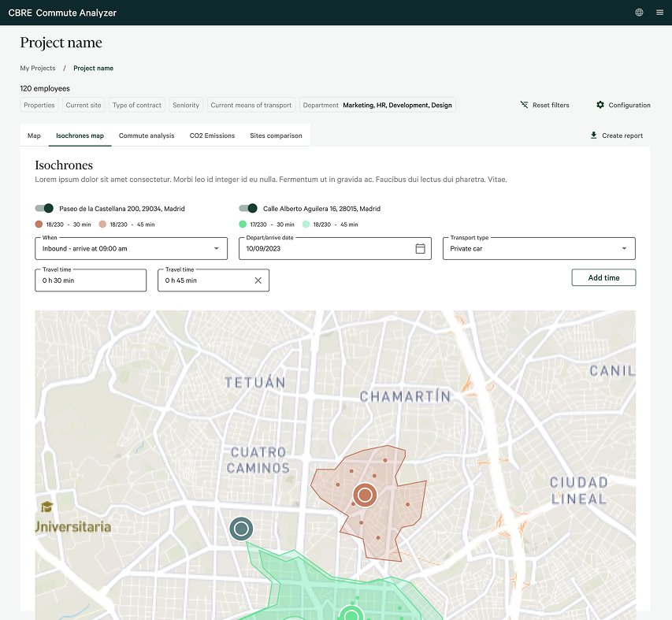The image size is (672, 620).
Task: Toggle Paseo de la Castellana 200 isochrone
Action: coord(44,209)
